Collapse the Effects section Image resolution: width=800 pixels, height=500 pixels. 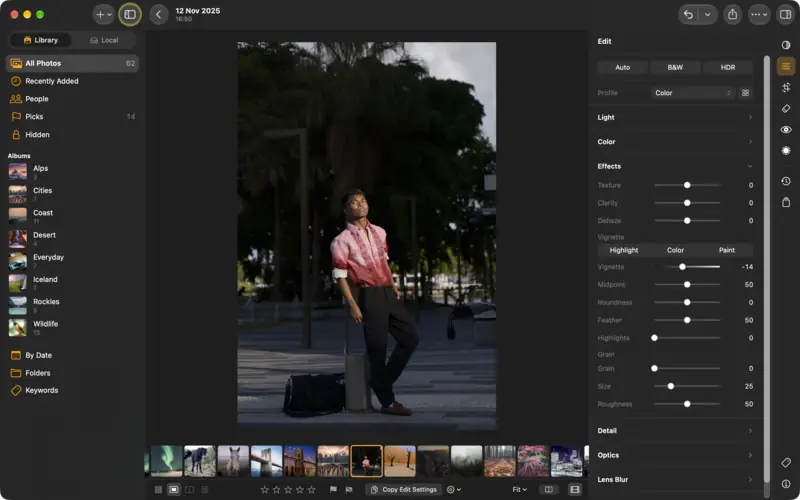[x=675, y=166]
